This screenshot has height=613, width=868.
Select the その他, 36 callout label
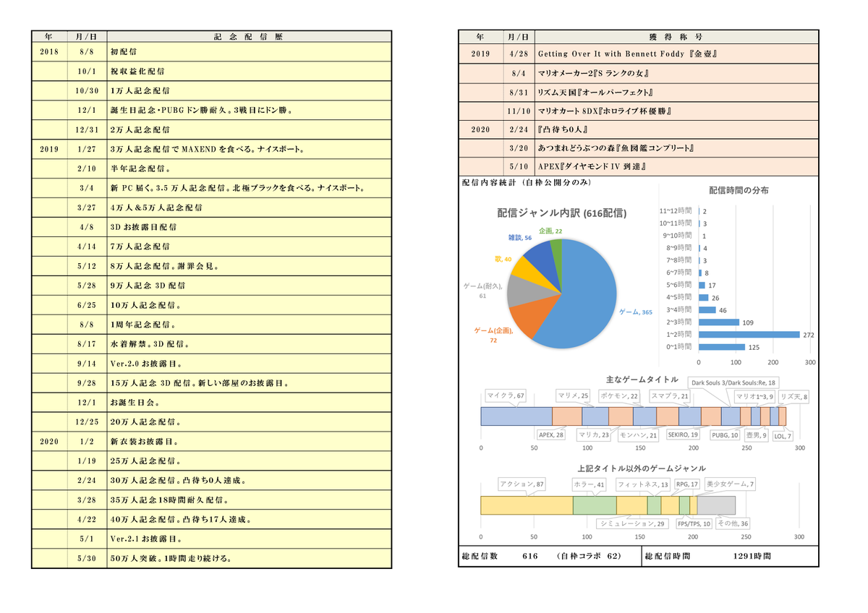[x=733, y=523]
